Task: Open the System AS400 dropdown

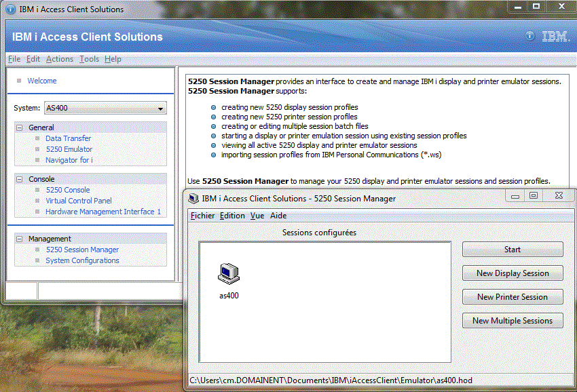Action: [161, 108]
